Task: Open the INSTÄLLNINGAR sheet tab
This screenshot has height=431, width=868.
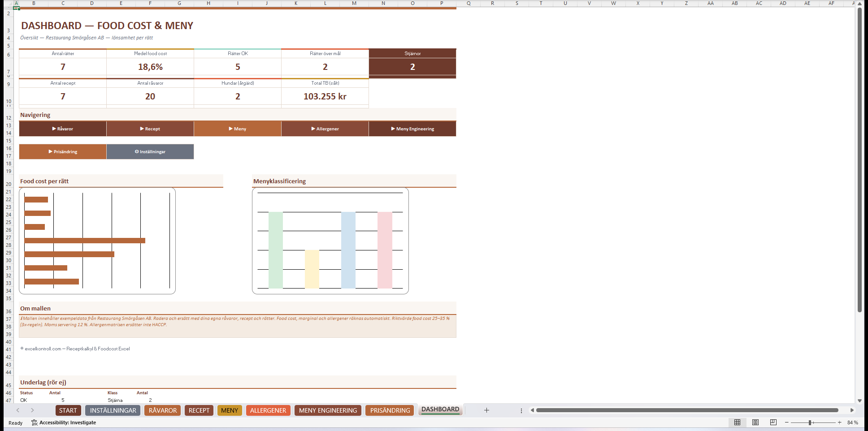Action: [113, 410]
